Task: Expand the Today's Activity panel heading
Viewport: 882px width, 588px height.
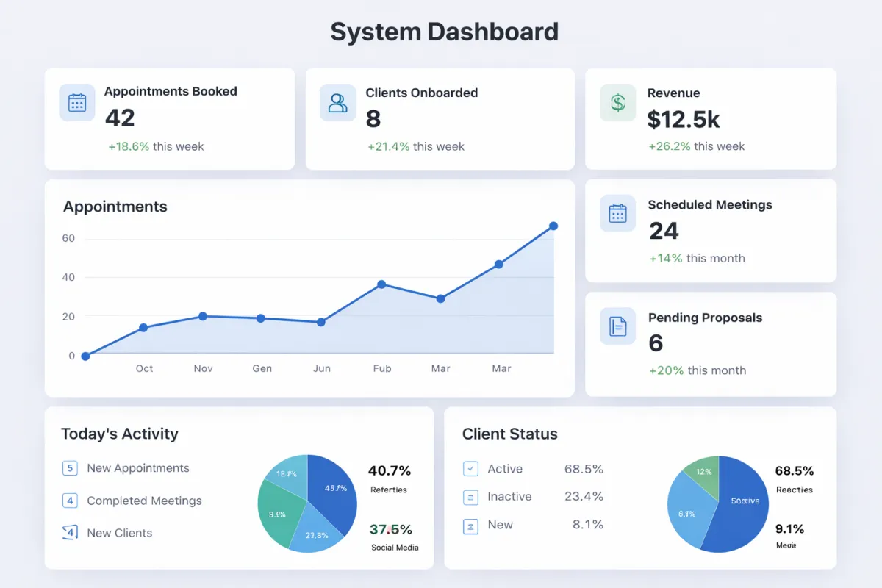Action: (x=120, y=434)
